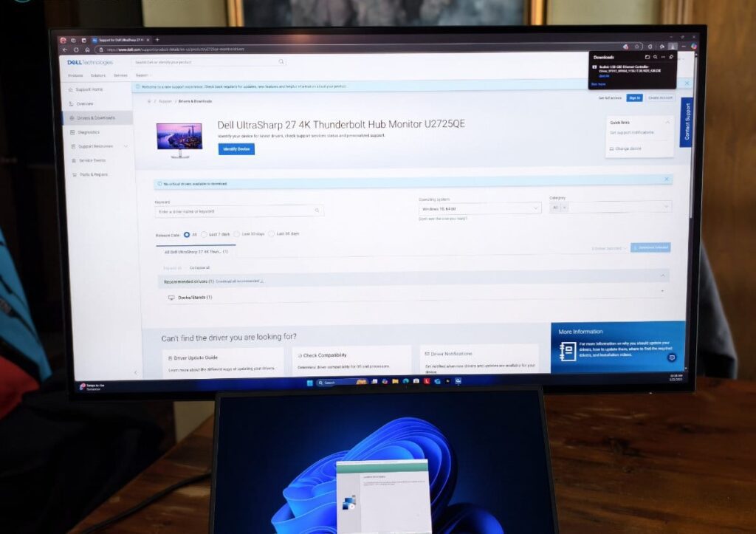The height and width of the screenshot is (534, 756).
Task: Click the Sign In button
Action: click(634, 98)
